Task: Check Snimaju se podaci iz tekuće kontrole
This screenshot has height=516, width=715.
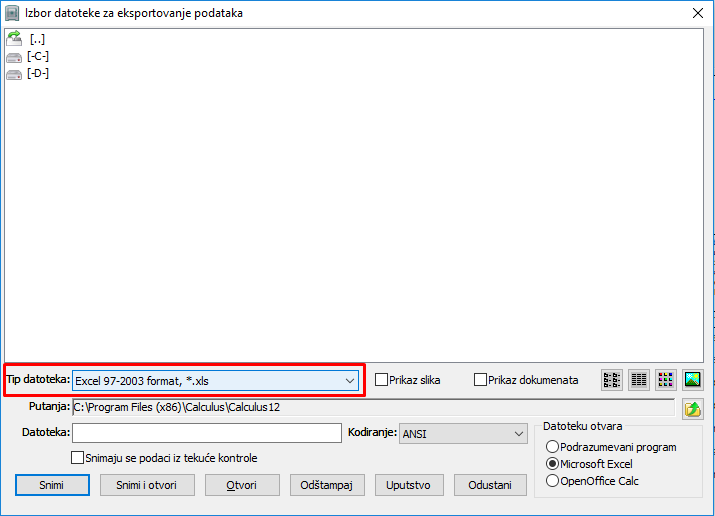Action: click(78, 458)
